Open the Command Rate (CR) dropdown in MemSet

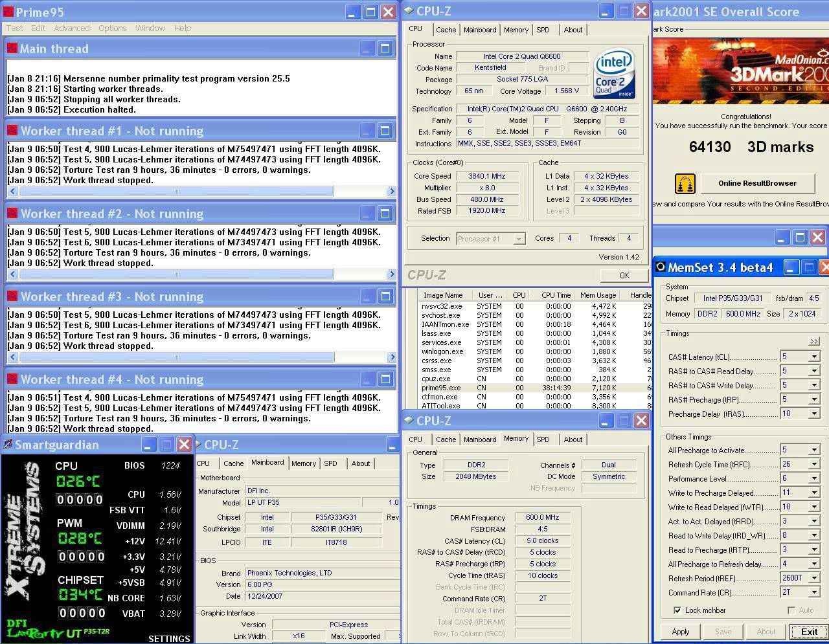[x=814, y=592]
